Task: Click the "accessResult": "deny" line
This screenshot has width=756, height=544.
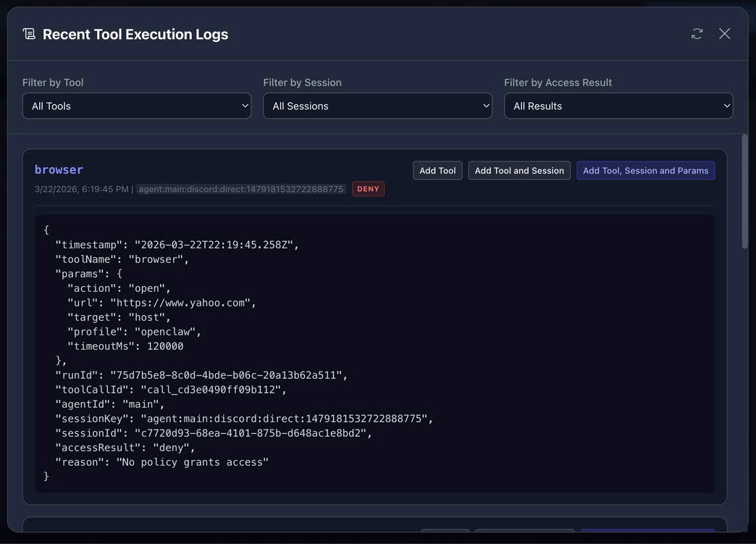Action: [x=125, y=448]
